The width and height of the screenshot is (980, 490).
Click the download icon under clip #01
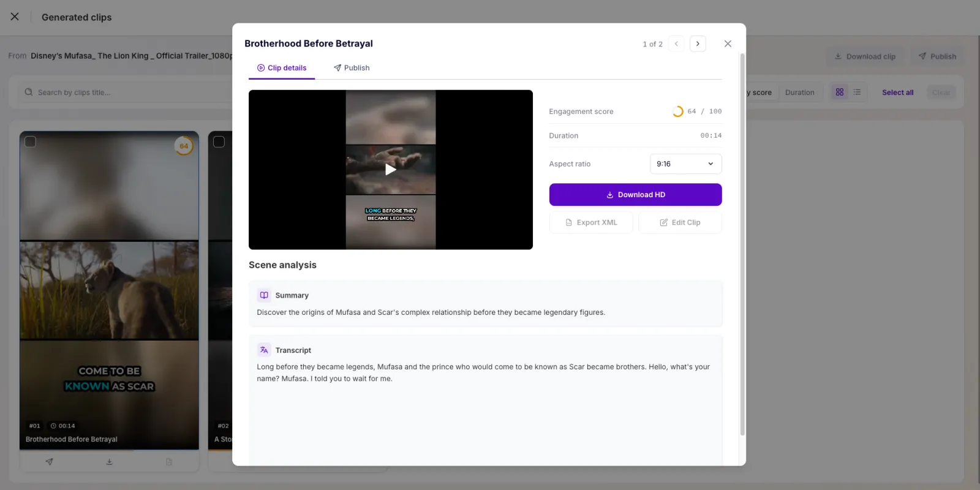pos(109,462)
